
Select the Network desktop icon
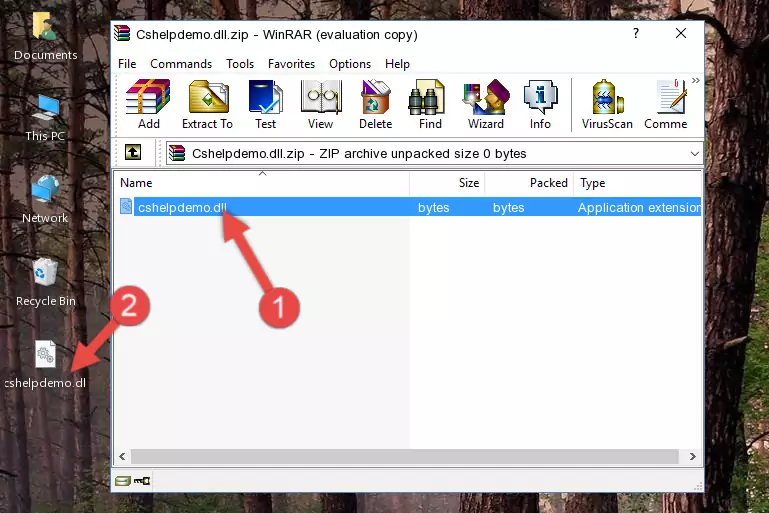pyautogui.click(x=45, y=199)
